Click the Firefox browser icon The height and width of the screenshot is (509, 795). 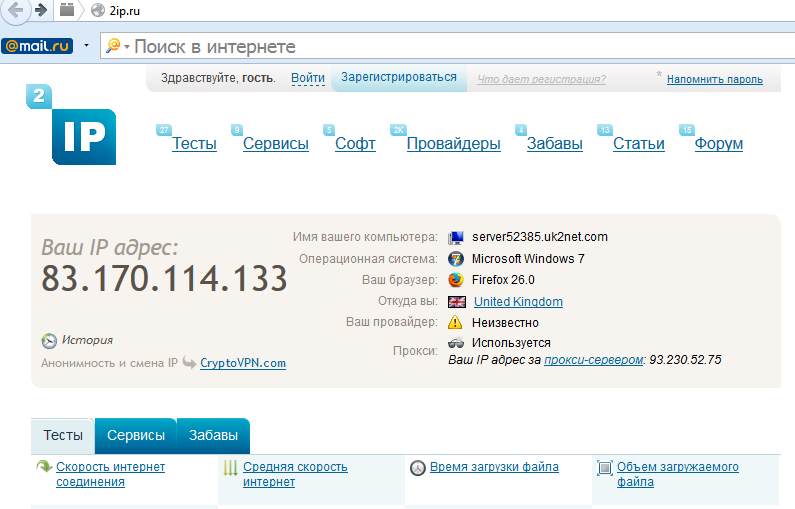coord(456,280)
